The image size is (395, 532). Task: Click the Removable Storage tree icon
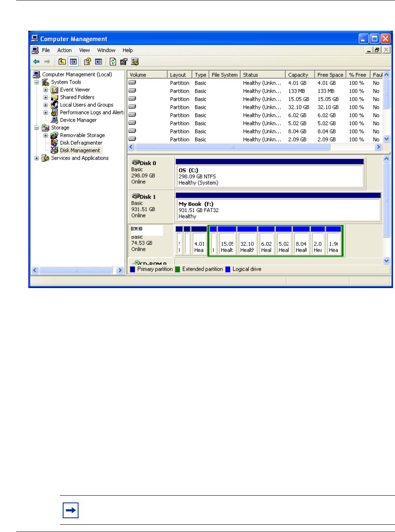click(54, 135)
